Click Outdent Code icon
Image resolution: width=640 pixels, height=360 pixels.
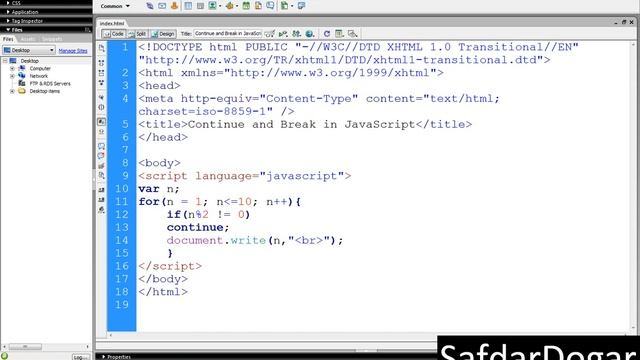coord(102,200)
